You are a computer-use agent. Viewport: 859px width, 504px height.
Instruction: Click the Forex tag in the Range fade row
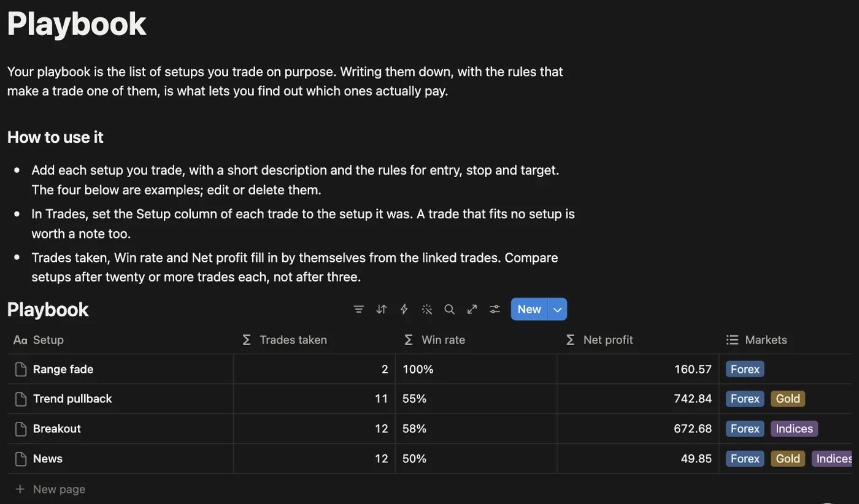click(745, 369)
